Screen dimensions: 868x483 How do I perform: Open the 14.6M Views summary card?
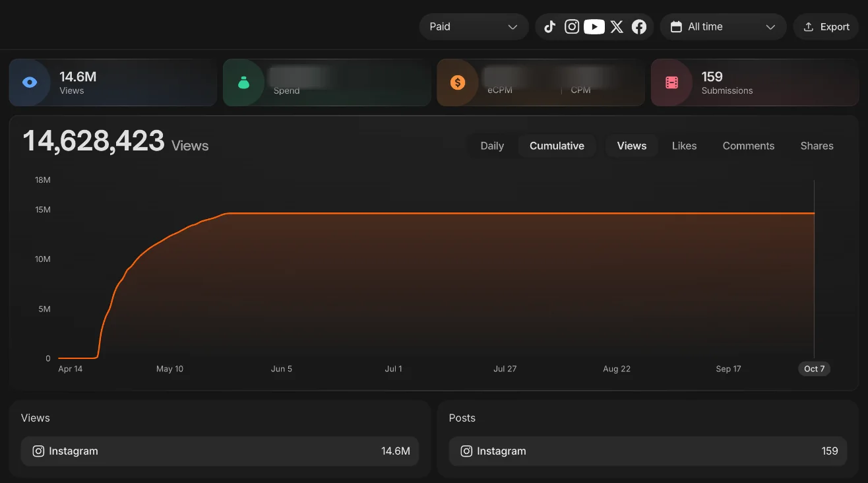(x=113, y=82)
